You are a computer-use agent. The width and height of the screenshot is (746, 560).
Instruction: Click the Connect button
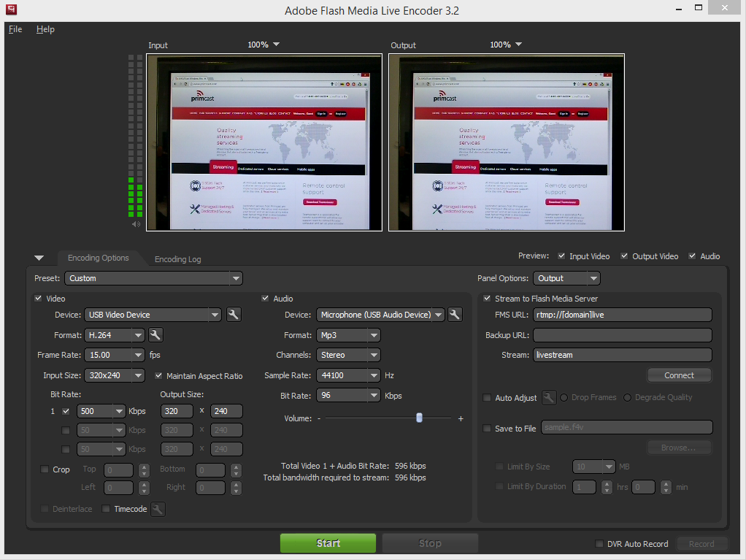click(x=679, y=375)
